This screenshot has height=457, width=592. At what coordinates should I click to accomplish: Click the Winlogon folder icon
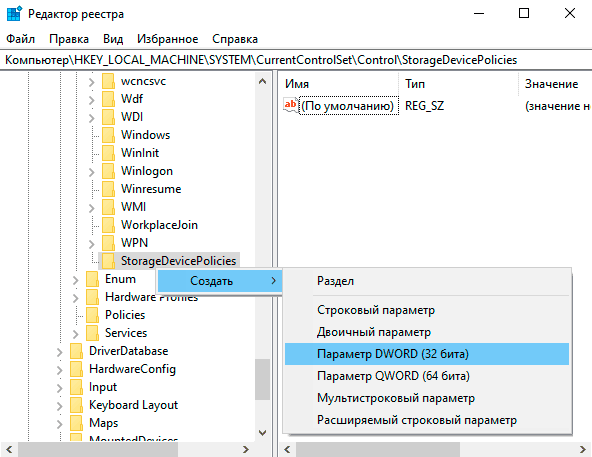point(108,171)
